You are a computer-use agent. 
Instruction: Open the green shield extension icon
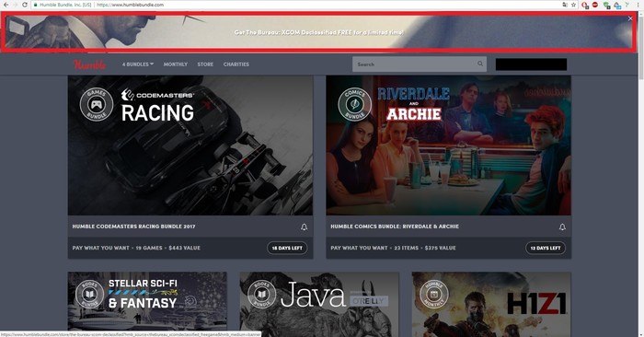(606, 5)
